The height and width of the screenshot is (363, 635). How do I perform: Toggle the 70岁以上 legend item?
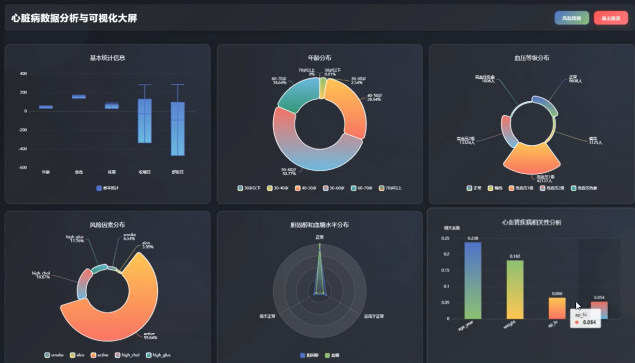point(390,188)
